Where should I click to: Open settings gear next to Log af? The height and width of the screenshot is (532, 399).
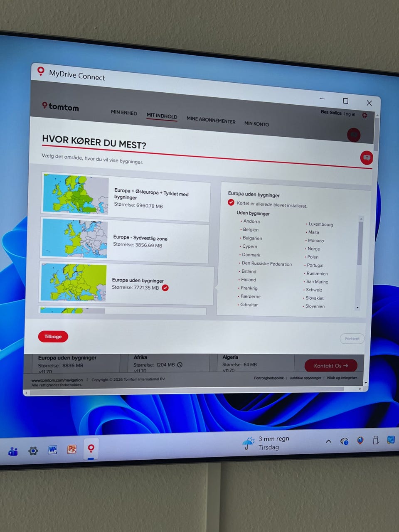(365, 115)
